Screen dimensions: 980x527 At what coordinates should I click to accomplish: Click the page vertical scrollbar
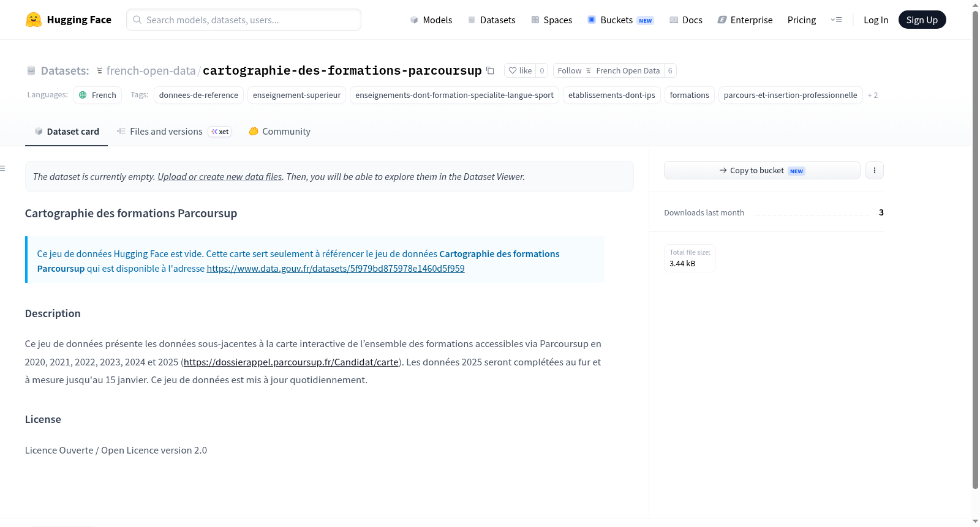coord(975,250)
